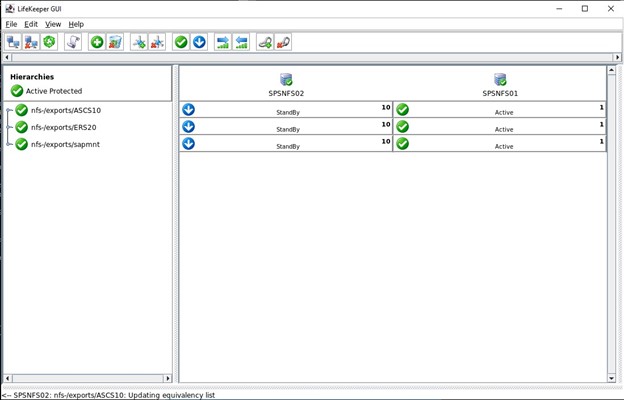Open the Edit menu
The width and height of the screenshot is (624, 400).
coord(31,24)
